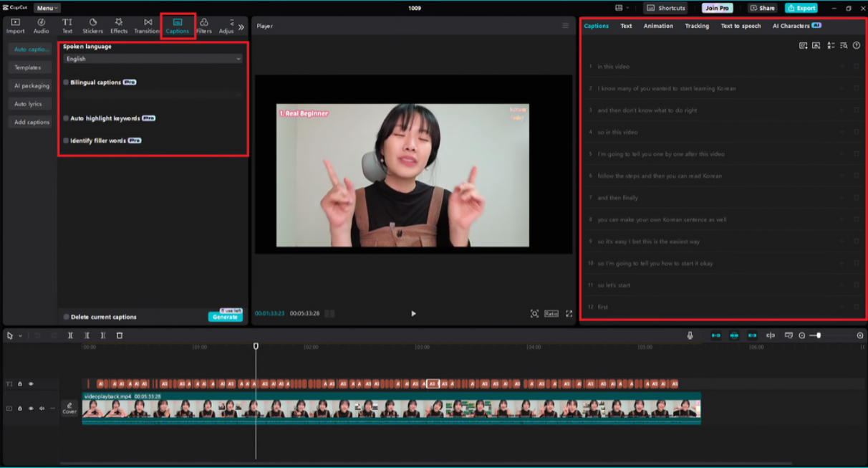
Task: Open the layout switcher dropdown in title bar
Action: pyautogui.click(x=622, y=8)
